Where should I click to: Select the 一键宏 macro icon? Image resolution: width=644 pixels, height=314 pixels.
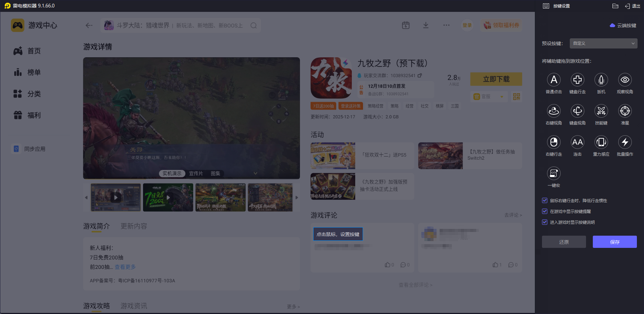pos(554,173)
